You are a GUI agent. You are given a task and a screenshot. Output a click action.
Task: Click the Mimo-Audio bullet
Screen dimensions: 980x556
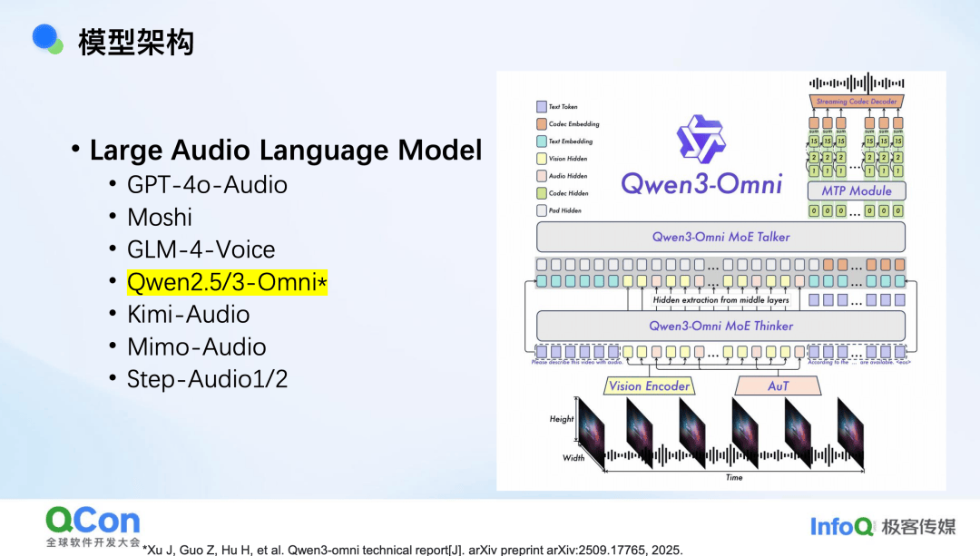196,346
